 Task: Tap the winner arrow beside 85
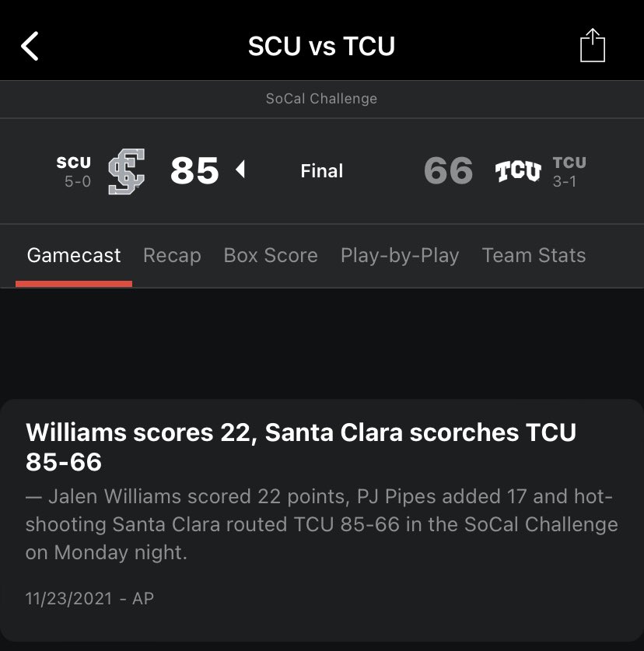[240, 169]
